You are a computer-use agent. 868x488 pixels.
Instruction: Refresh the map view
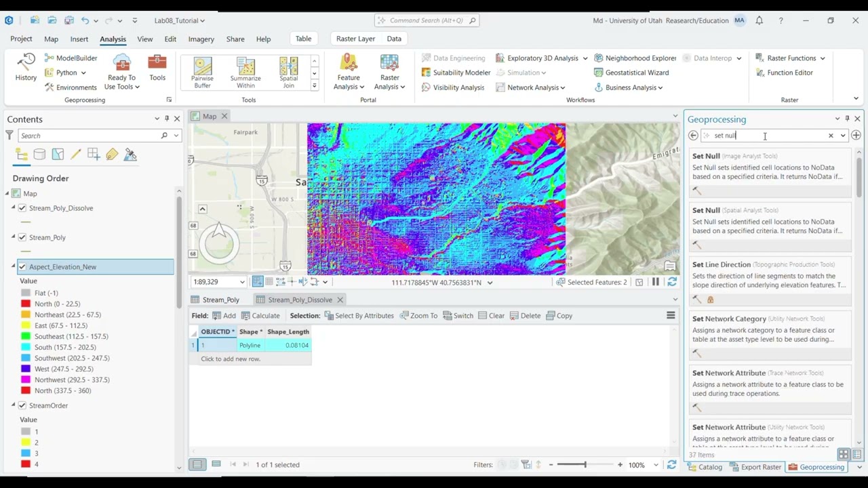pyautogui.click(x=672, y=282)
